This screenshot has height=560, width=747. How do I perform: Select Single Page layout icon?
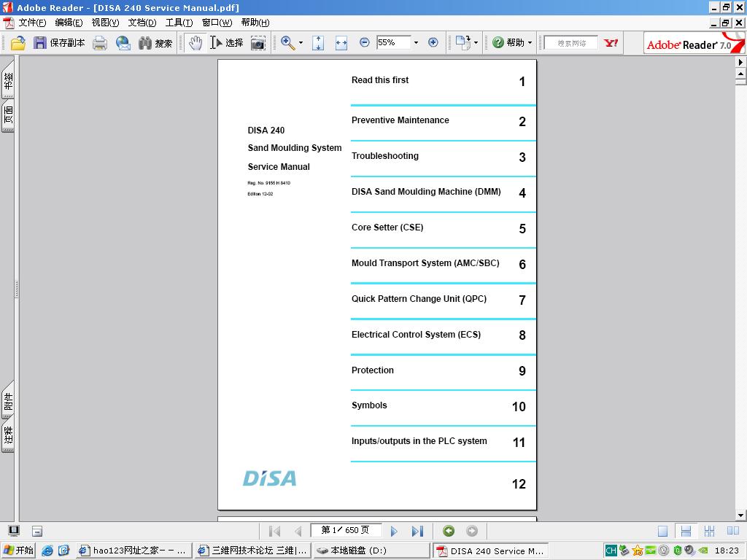(662, 531)
